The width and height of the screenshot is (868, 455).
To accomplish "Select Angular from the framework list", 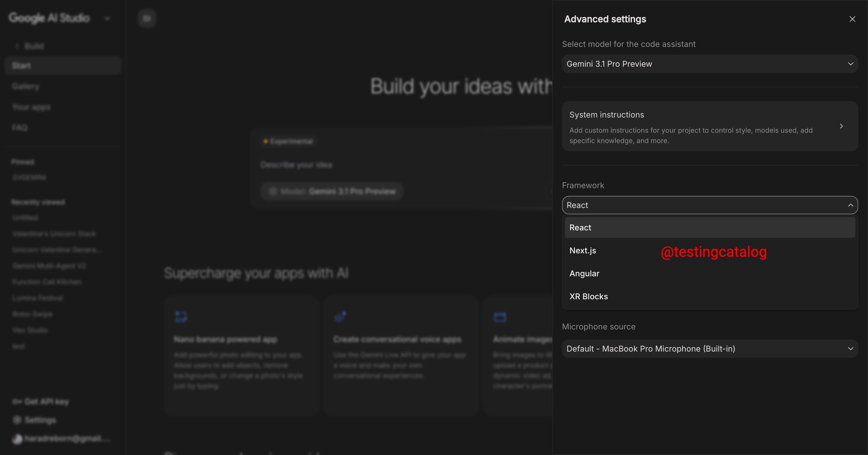I will (x=584, y=274).
